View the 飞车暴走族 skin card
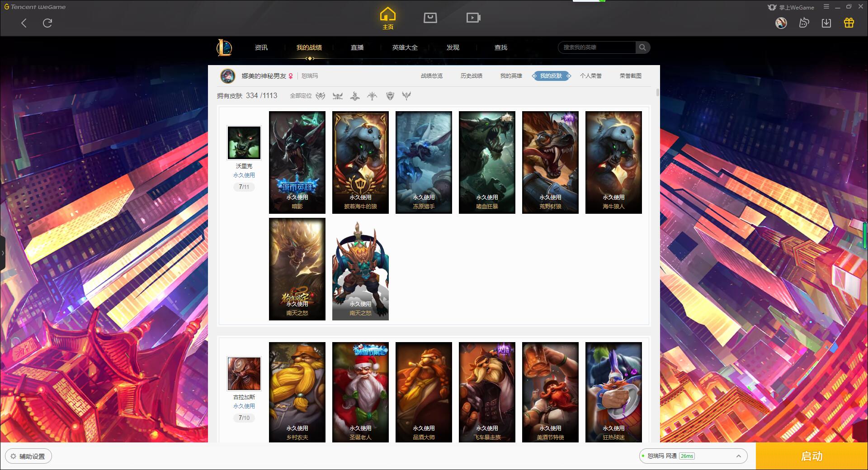Screen dimensions: 868x470 point(487,392)
